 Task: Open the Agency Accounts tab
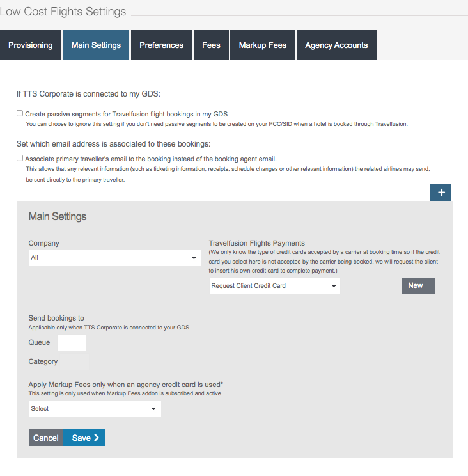[x=336, y=45]
